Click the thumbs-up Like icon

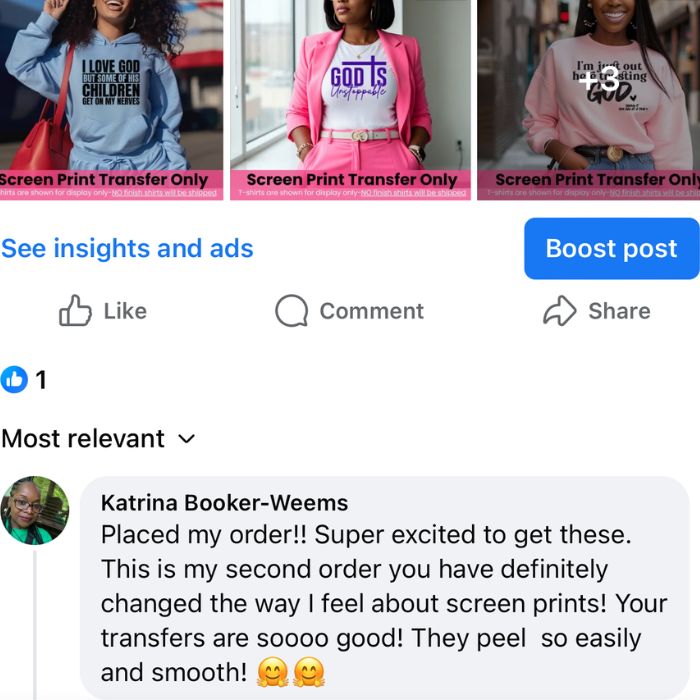pyautogui.click(x=75, y=311)
